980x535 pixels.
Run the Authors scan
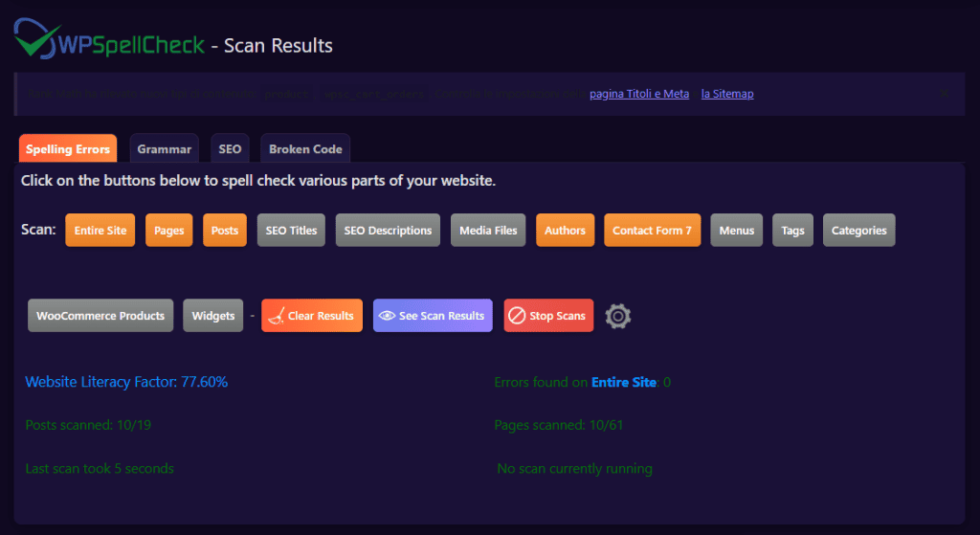click(565, 230)
